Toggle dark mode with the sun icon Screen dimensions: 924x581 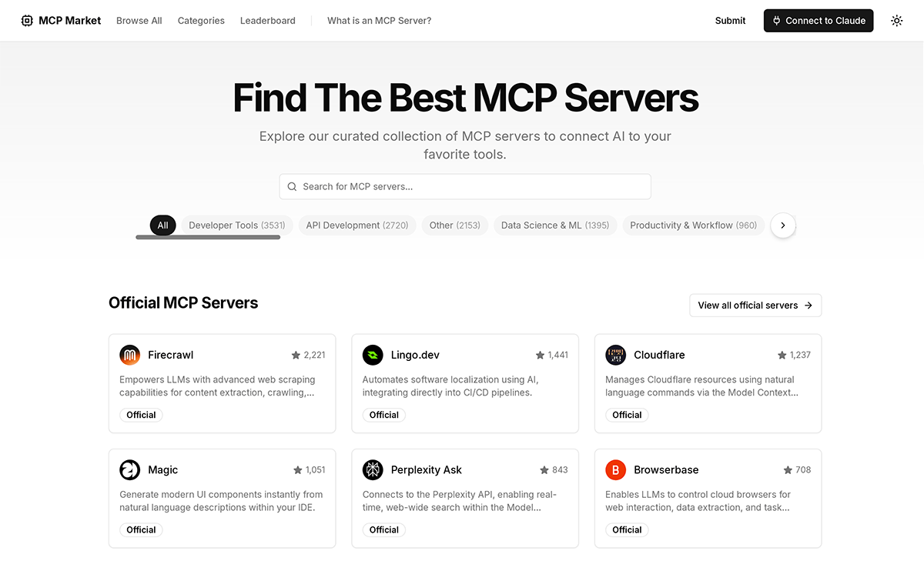896,21
